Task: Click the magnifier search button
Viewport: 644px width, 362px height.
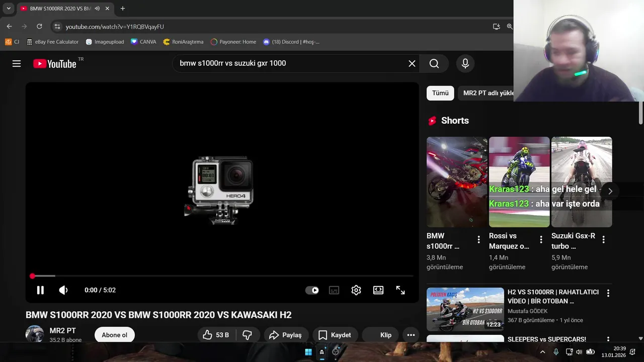Action: tap(434, 63)
